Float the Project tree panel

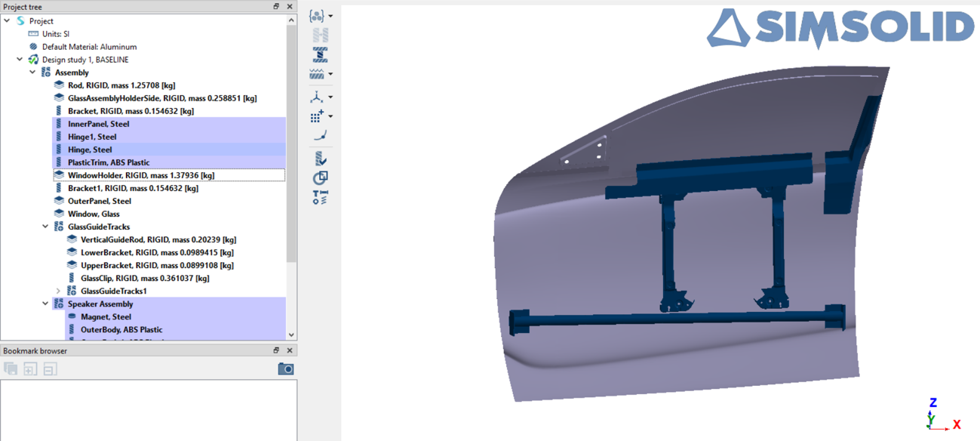[x=276, y=7]
